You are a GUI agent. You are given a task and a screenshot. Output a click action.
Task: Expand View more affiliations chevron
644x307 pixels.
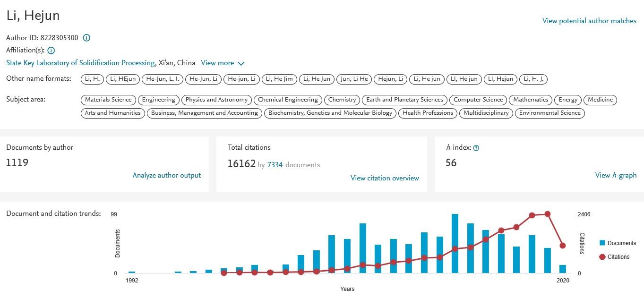tap(241, 63)
